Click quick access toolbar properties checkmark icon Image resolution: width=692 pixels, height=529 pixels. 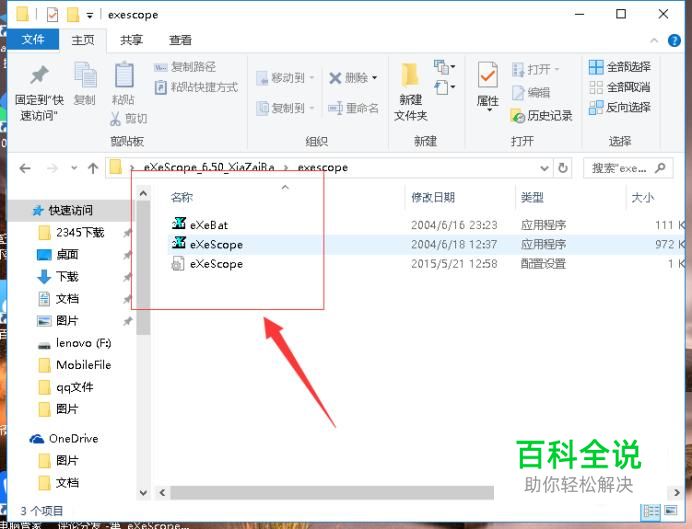52,15
